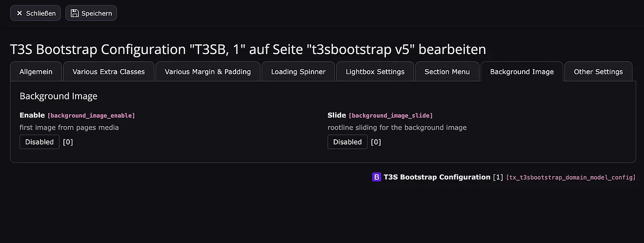Open the Allgemein tab
Viewport: 644px width, 243px height.
click(x=36, y=72)
